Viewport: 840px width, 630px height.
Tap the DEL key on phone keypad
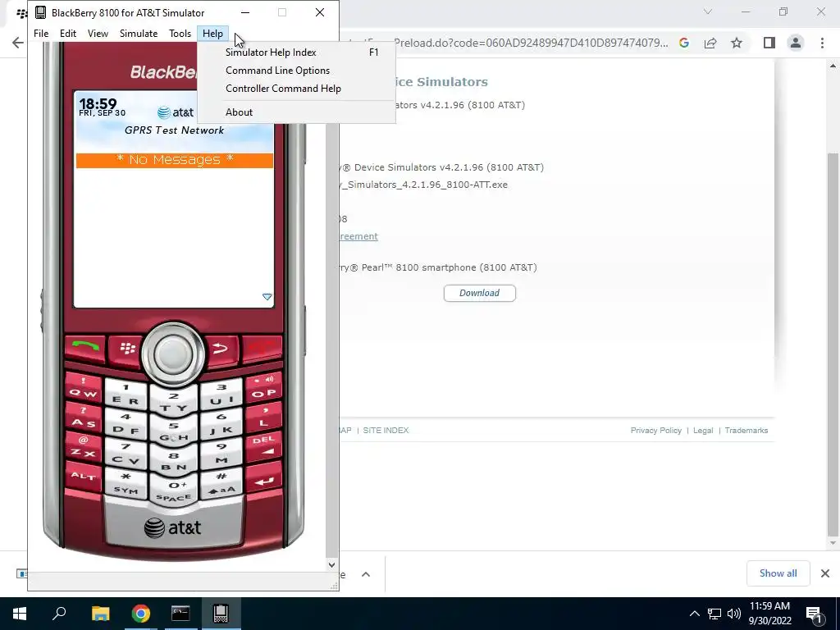(x=263, y=446)
